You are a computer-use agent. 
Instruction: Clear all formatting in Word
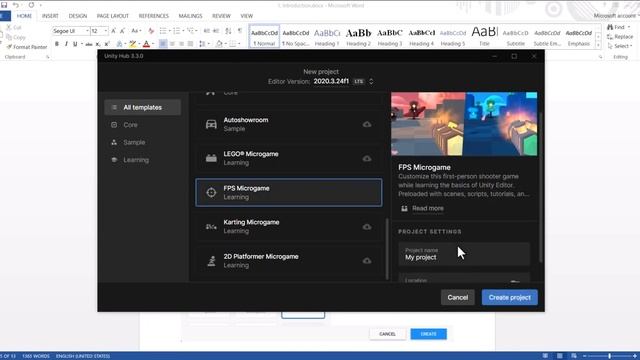(x=151, y=31)
